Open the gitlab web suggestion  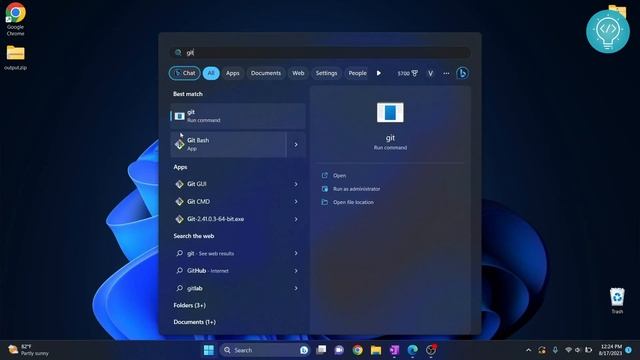click(x=228, y=288)
